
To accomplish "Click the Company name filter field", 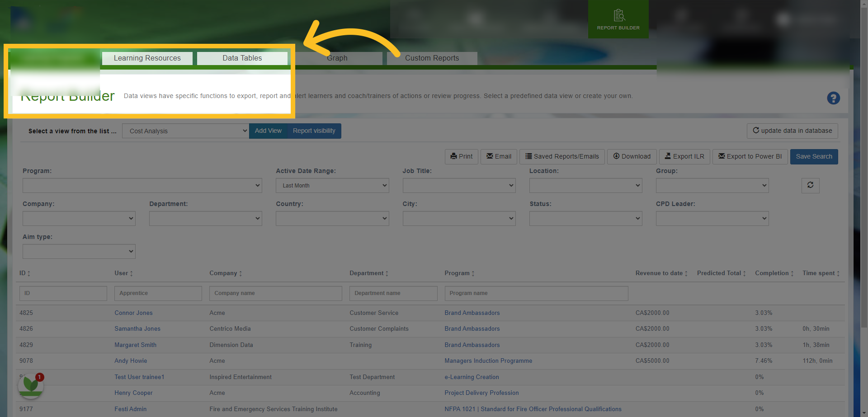I will point(276,293).
